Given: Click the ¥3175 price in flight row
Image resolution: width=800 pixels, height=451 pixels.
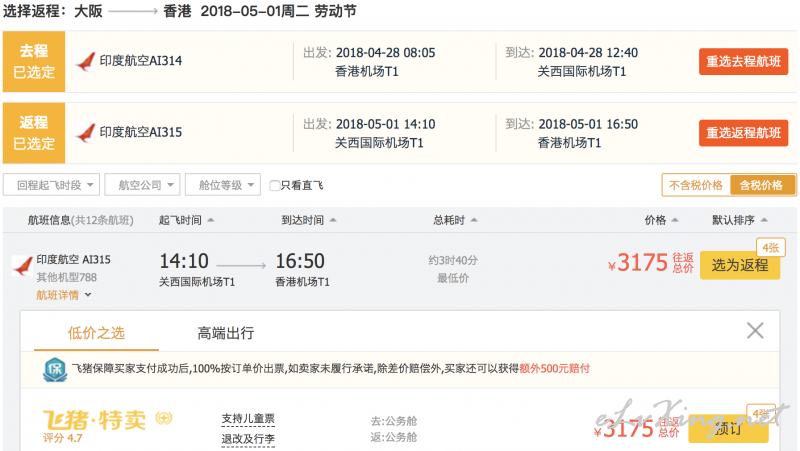Looking at the screenshot, I should [638, 263].
